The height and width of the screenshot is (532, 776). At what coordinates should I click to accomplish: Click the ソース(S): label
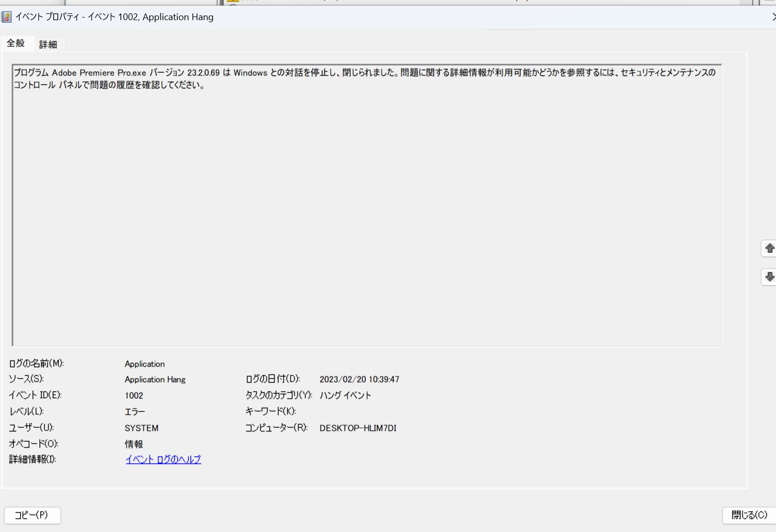point(26,379)
